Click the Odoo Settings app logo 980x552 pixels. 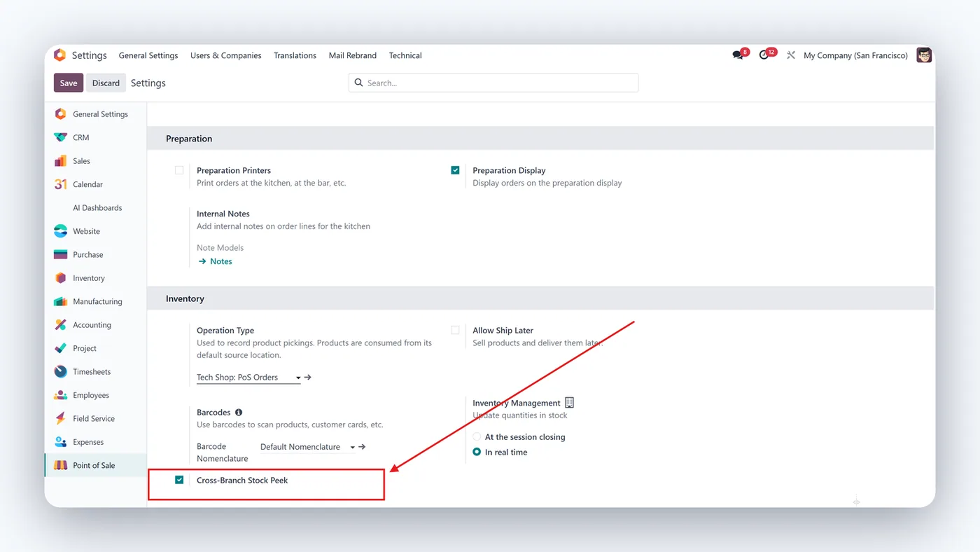click(59, 55)
